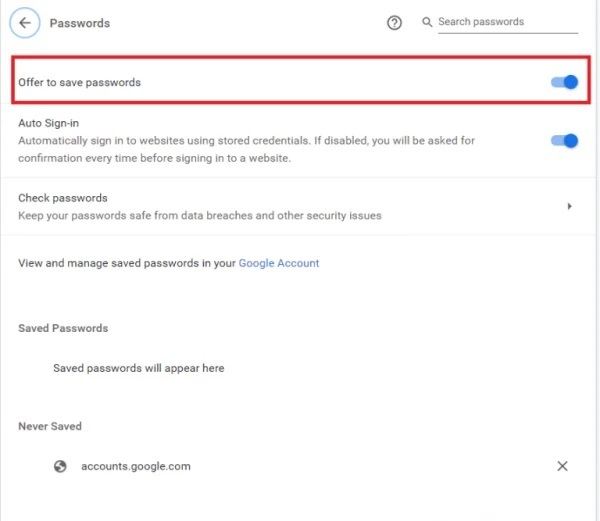Screen dimensions: 600x521
Task: Click the Saved Passwords section heading
Action: 63,328
